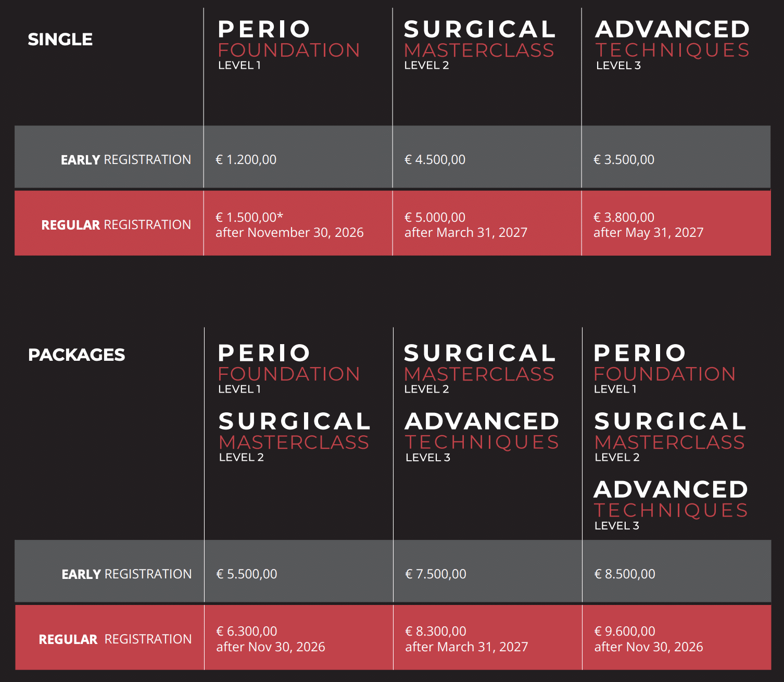Click the PACKAGES section heading

click(x=77, y=355)
